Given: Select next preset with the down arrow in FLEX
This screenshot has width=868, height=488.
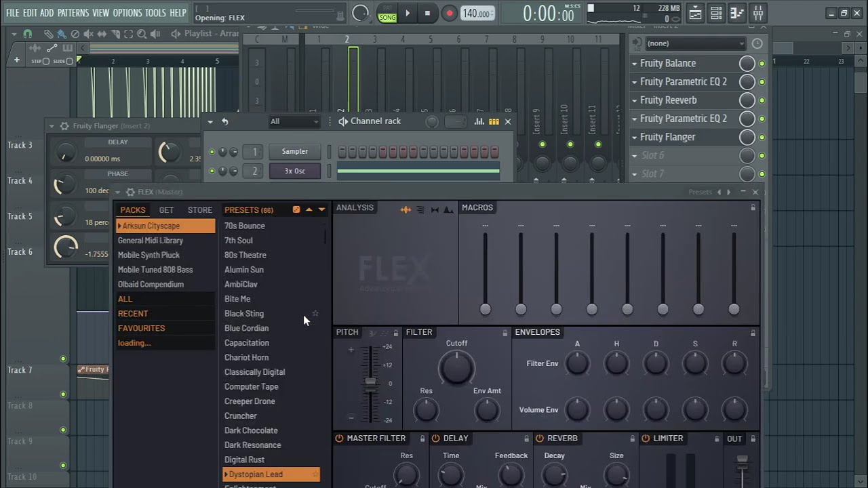Looking at the screenshot, I should 321,210.
